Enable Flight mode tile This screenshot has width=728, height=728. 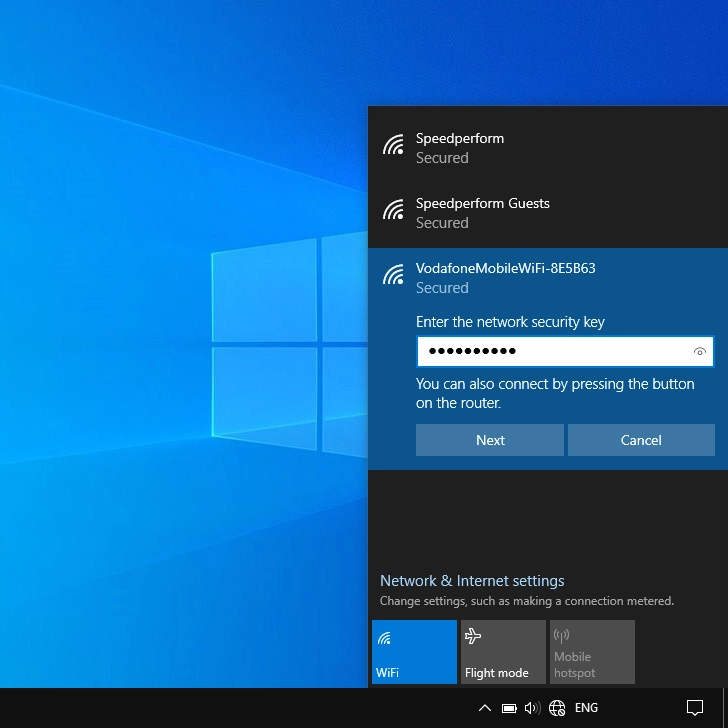pyautogui.click(x=503, y=652)
